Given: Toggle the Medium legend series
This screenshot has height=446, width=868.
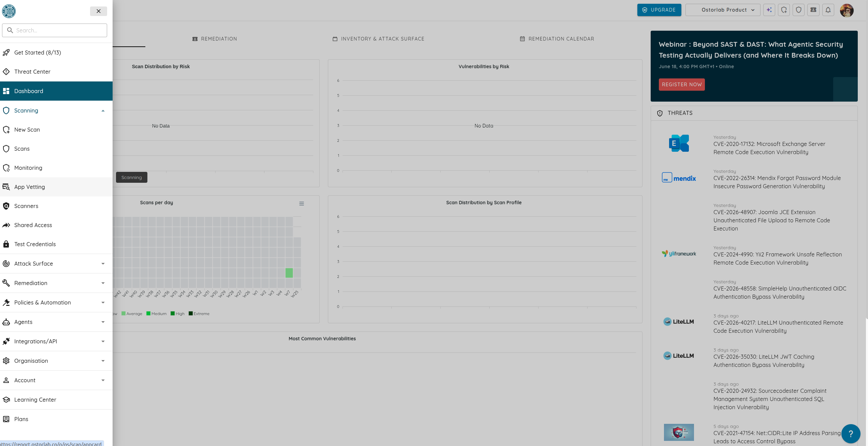Looking at the screenshot, I should click(x=157, y=314).
